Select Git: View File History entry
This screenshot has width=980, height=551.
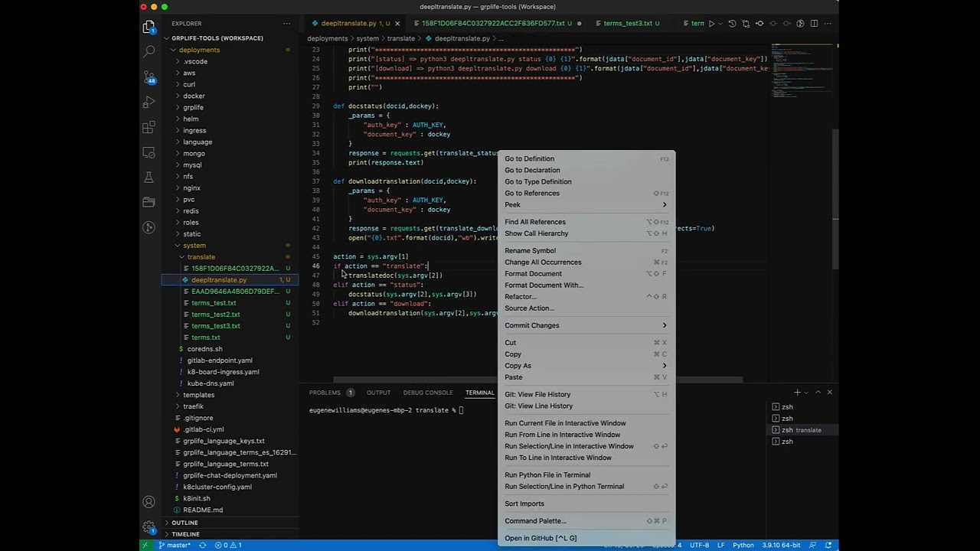(586, 395)
